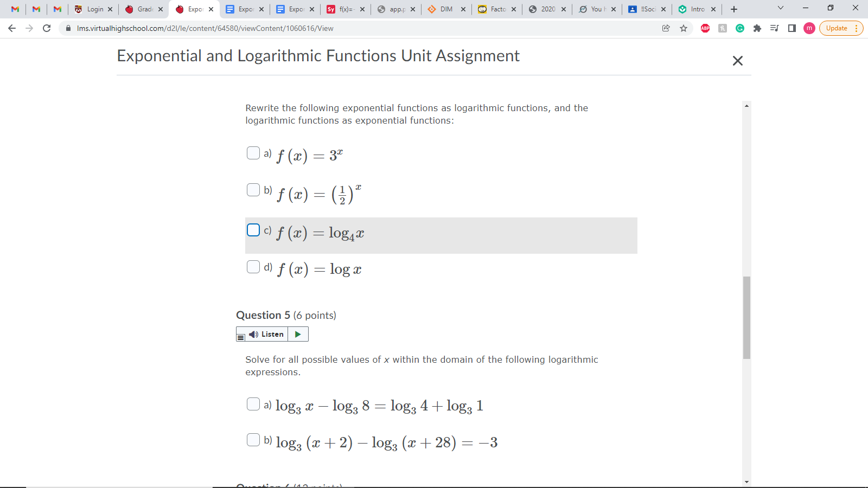Image resolution: width=868 pixels, height=488 pixels.
Task: Open site info via the padlock icon
Action: click(x=69, y=28)
